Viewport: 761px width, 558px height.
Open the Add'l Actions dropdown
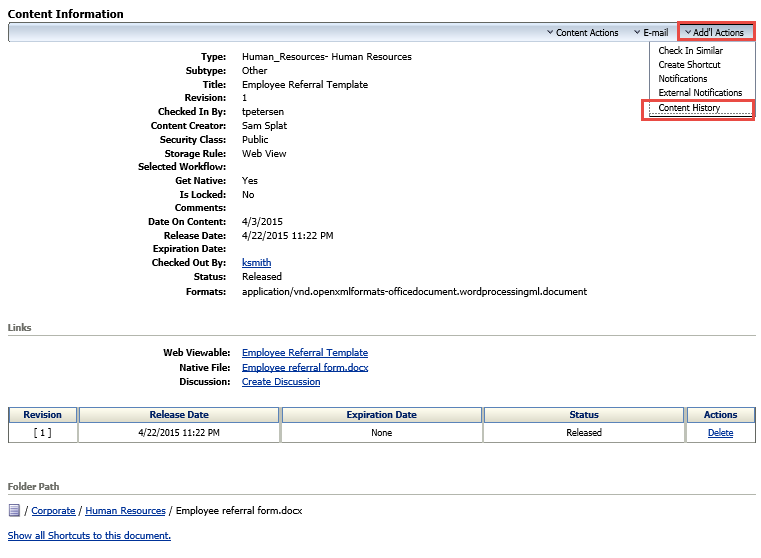(x=714, y=33)
